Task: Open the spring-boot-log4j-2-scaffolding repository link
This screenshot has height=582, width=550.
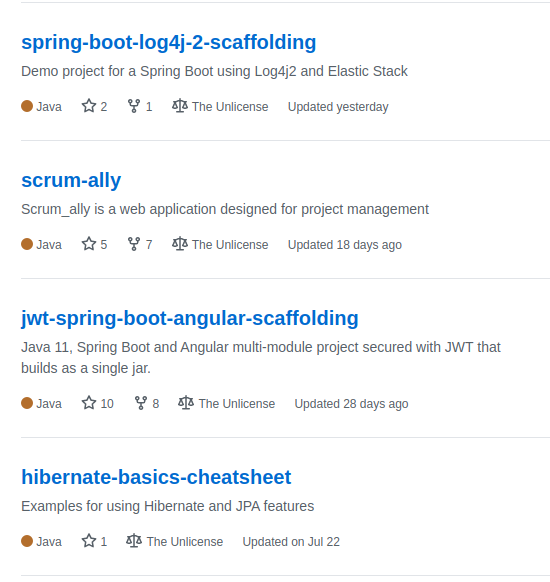Action: pyautogui.click(x=168, y=42)
